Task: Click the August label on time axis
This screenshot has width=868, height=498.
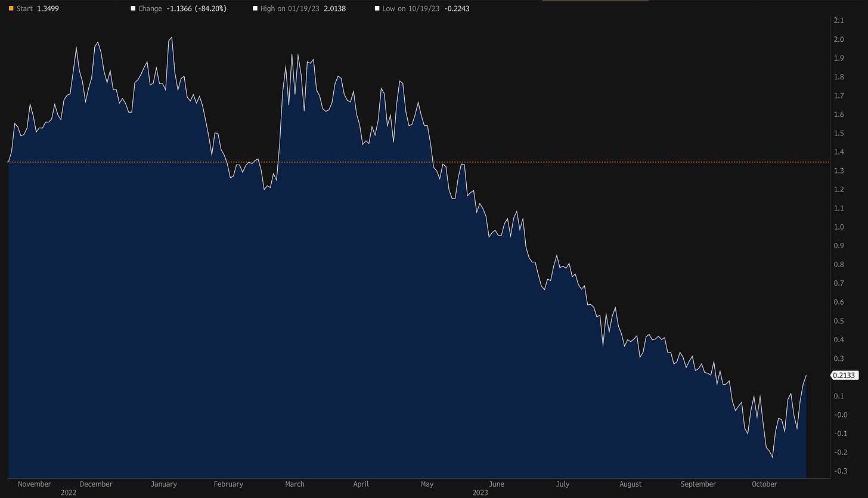Action: tap(630, 484)
